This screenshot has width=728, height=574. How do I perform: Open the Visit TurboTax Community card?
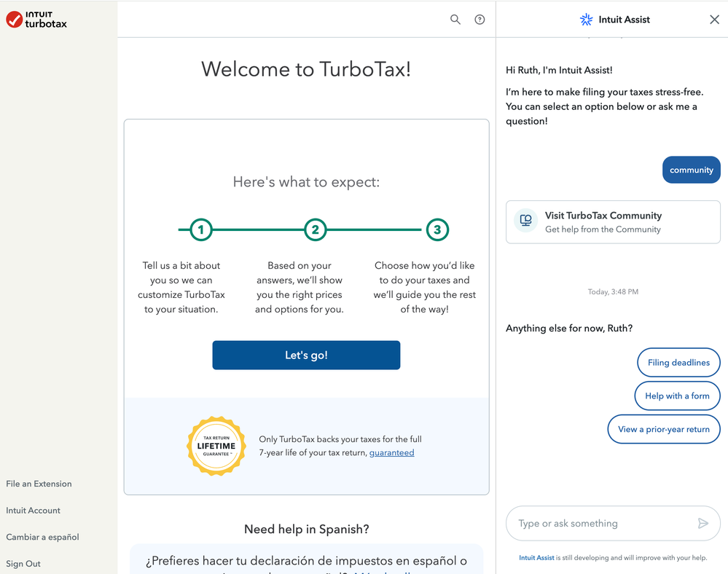point(613,221)
